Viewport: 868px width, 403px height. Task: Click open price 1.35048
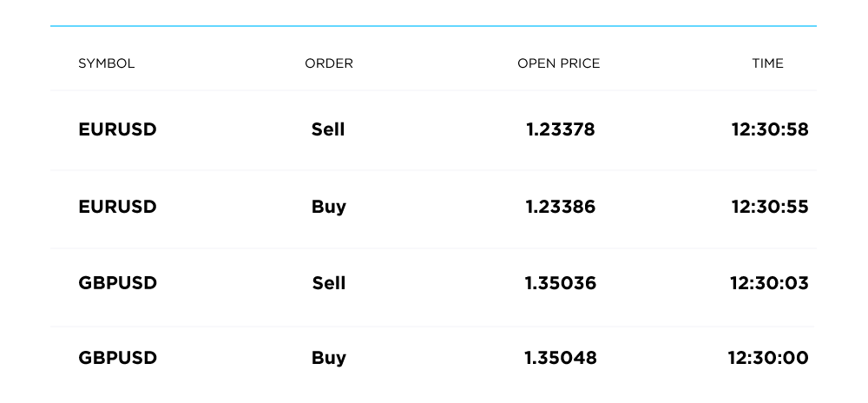[560, 358]
